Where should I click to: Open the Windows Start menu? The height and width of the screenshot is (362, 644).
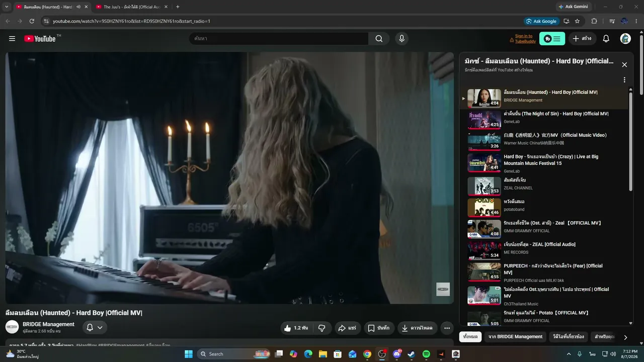point(188,354)
